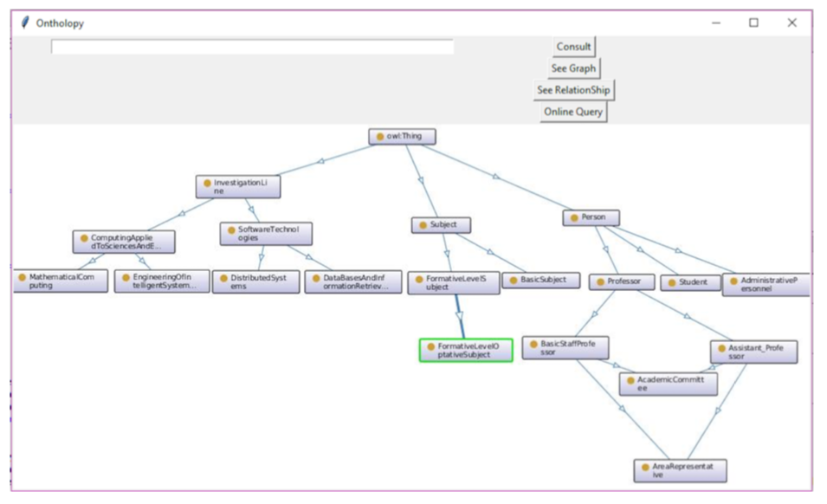Click the orange dot icon of EngineeringOfIntelligentSystem...
This screenshot has height=504, width=827.
(126, 277)
